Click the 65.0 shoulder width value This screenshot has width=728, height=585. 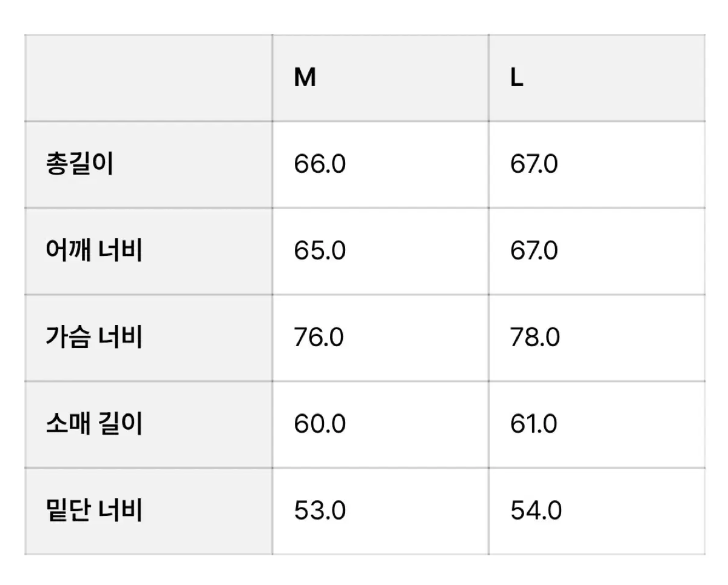tap(320, 251)
